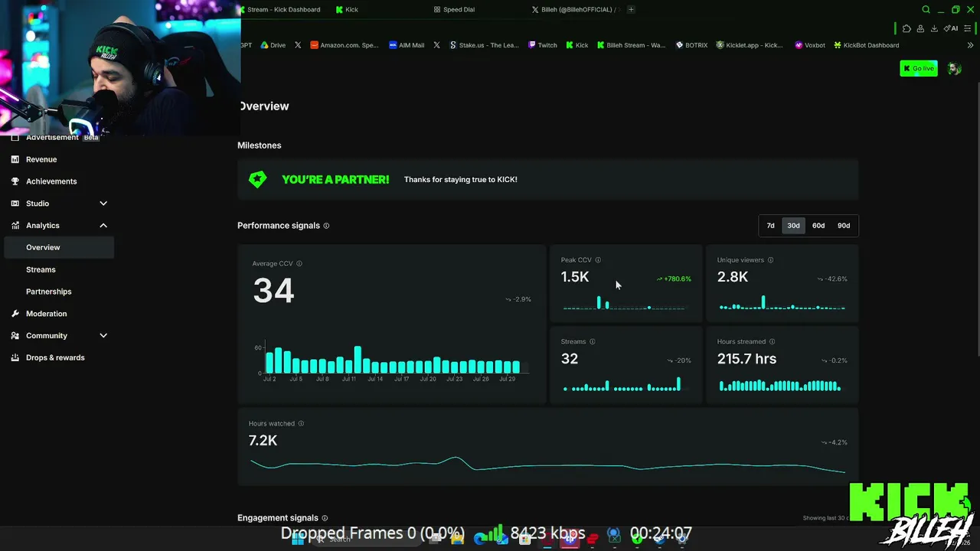This screenshot has width=980, height=551.
Task: Click the Partner milestone badge icon
Action: [x=258, y=179]
